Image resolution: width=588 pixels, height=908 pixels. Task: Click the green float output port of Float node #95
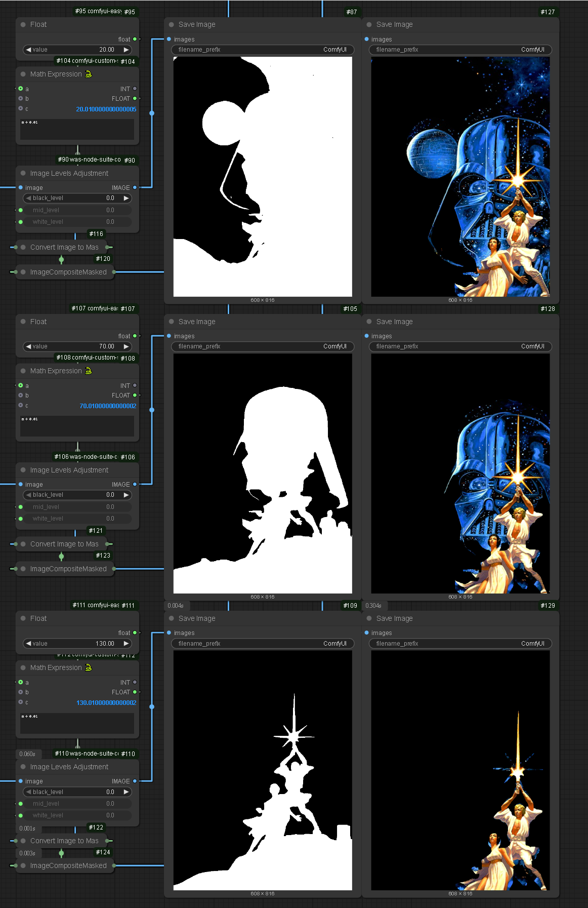click(x=135, y=39)
